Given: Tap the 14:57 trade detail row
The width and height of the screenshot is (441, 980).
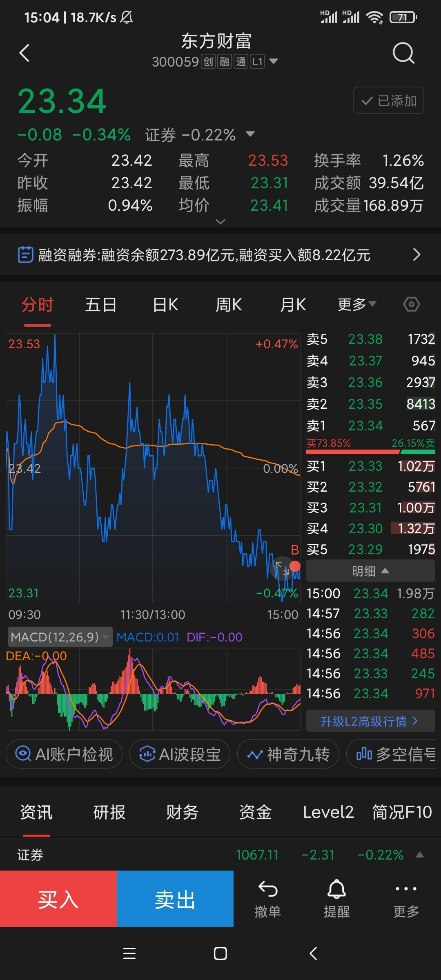Looking at the screenshot, I should (370, 613).
